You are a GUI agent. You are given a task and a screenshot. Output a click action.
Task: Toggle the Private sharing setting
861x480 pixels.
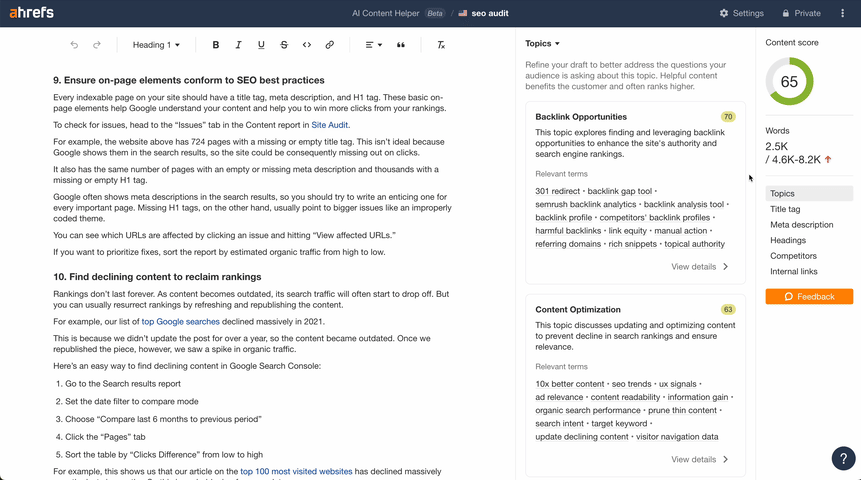tap(802, 13)
